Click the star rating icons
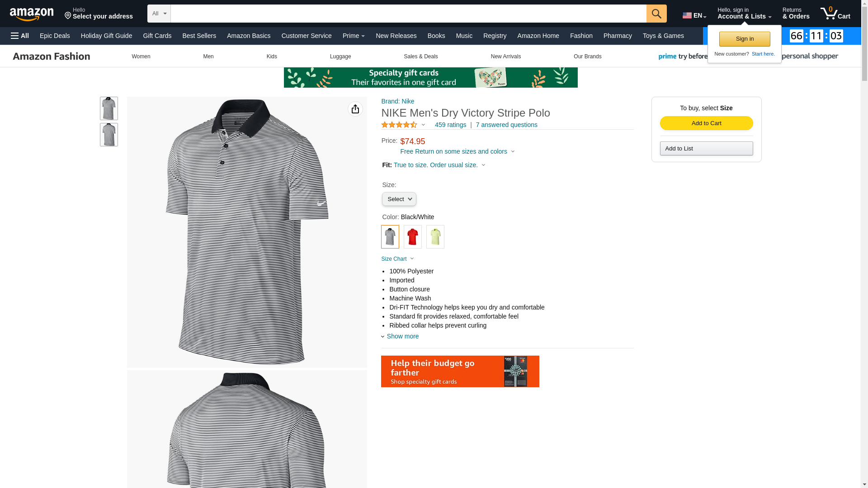This screenshot has width=868, height=488. pyautogui.click(x=399, y=125)
